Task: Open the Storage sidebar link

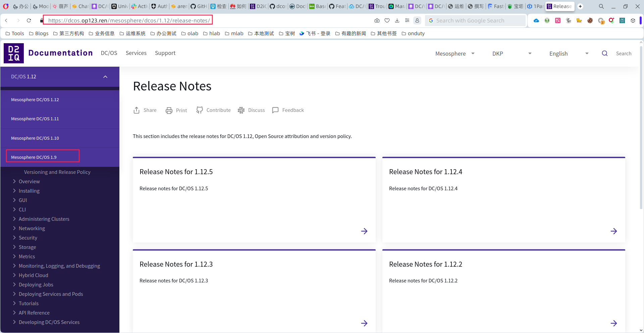Action: (27, 247)
